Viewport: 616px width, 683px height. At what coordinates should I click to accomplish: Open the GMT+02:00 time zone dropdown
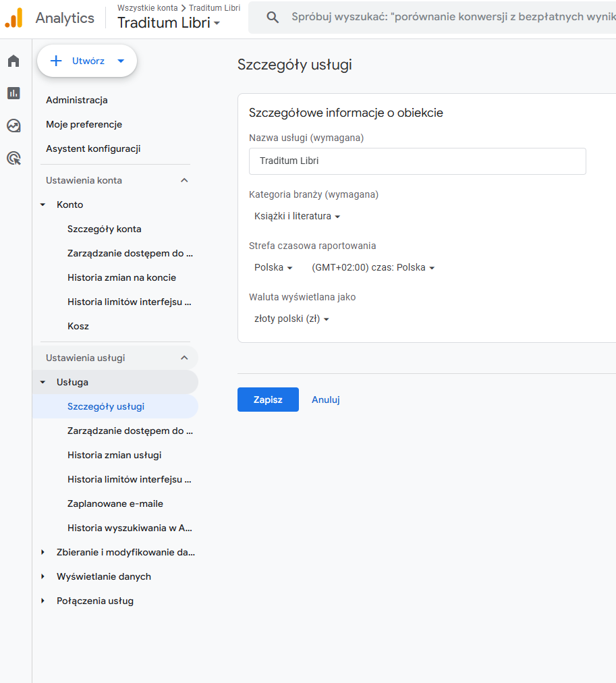click(373, 268)
